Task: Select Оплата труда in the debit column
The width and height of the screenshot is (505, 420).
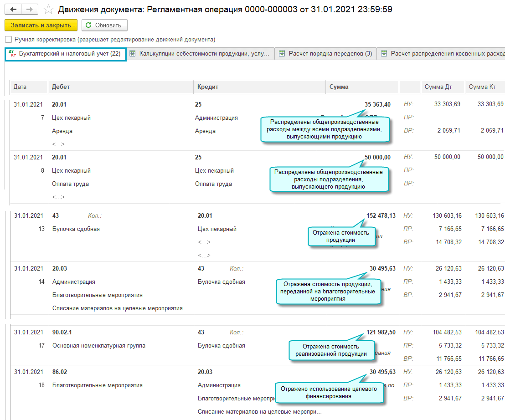Action: (x=70, y=184)
